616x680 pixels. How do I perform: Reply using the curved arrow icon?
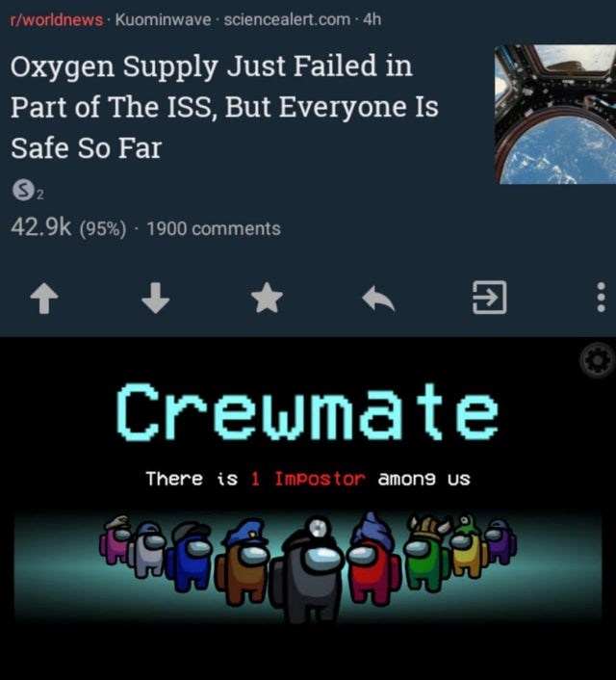(378, 299)
